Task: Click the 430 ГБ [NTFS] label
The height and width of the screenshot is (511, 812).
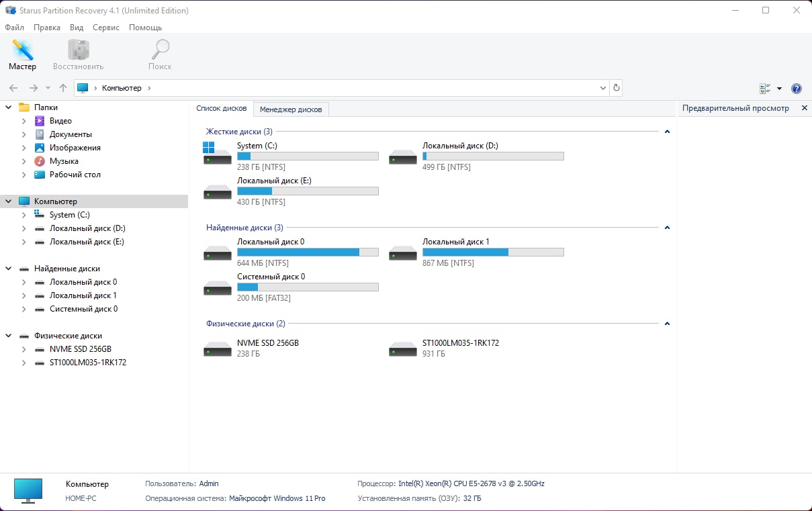Action: [261, 202]
